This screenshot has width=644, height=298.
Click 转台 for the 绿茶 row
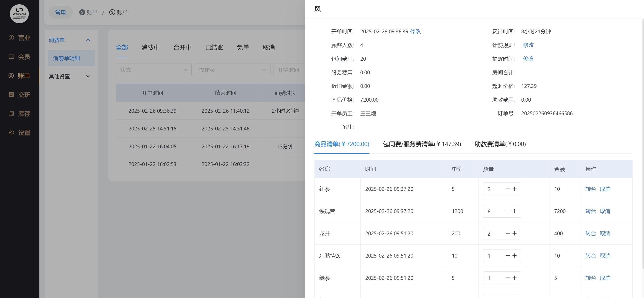(x=590, y=278)
